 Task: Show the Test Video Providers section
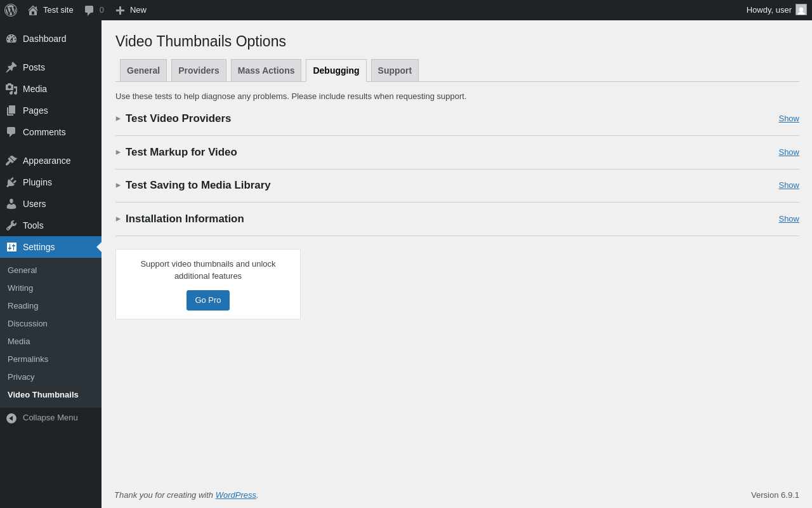click(789, 119)
